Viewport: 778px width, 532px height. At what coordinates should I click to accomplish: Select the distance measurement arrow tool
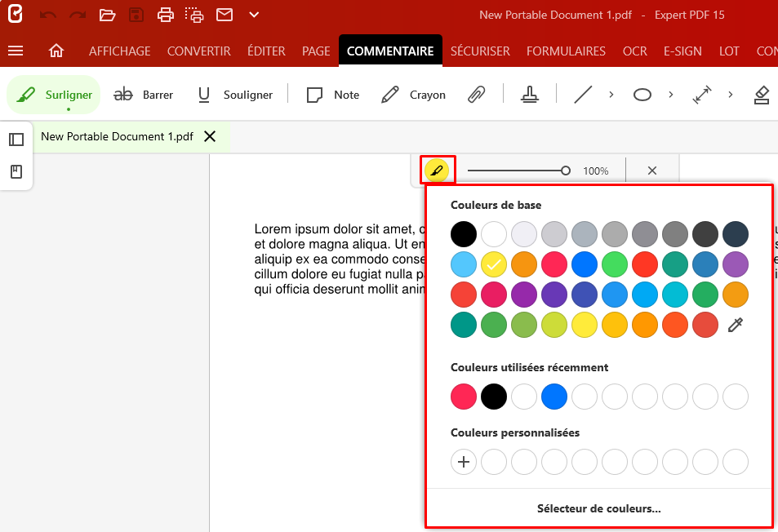[x=701, y=94]
